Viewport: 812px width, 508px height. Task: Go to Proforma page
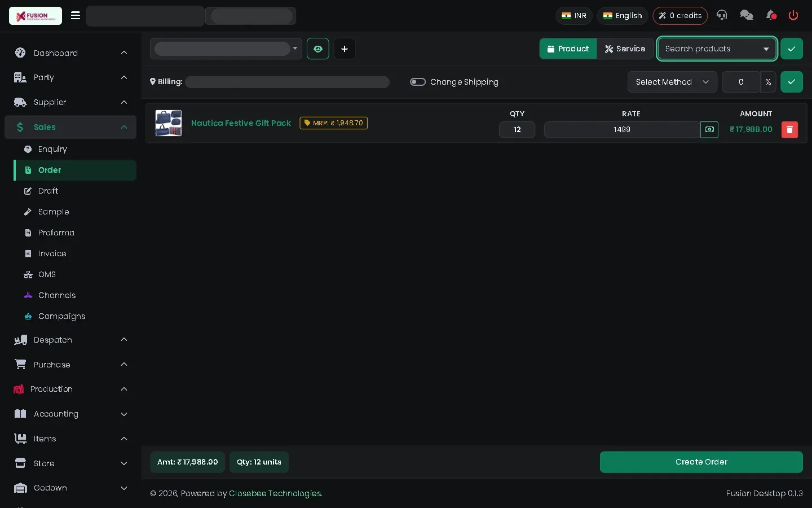click(75, 233)
